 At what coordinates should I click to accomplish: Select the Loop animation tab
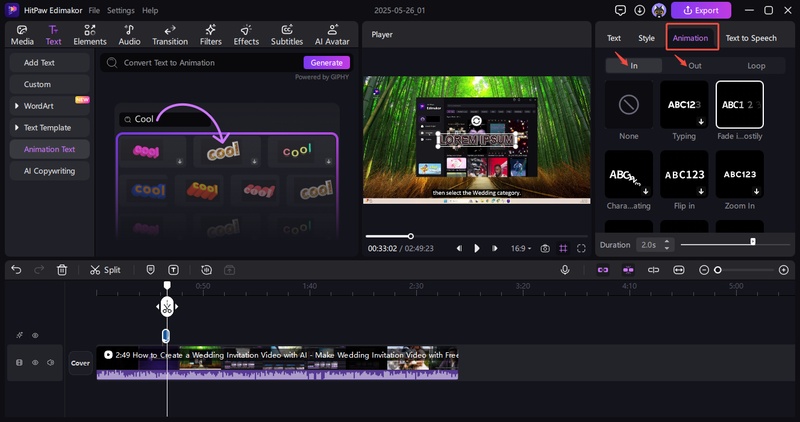tap(756, 65)
